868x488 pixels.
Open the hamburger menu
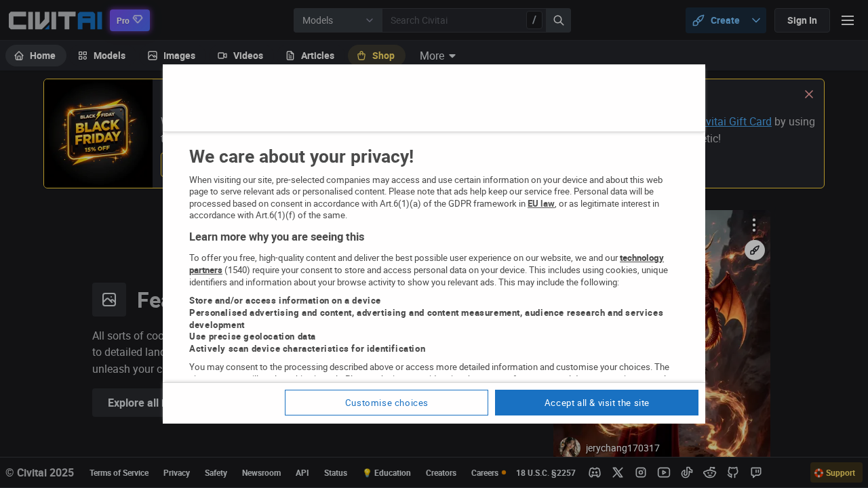pos(847,20)
